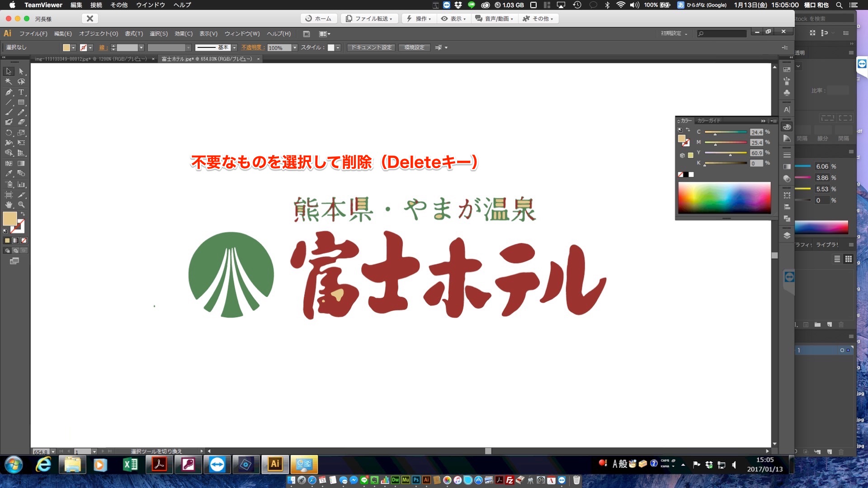Click the ドキュメント設定 button
The height and width of the screenshot is (488, 868).
[x=371, y=47]
